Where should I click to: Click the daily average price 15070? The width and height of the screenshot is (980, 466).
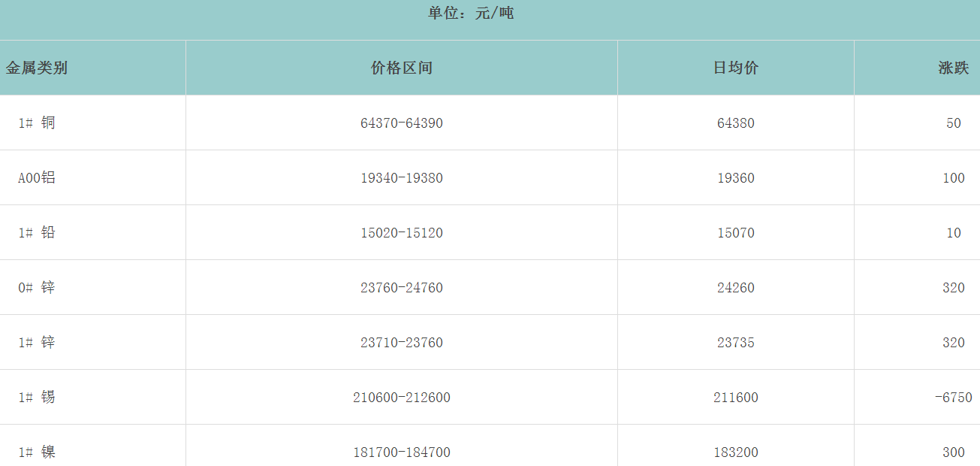click(736, 233)
